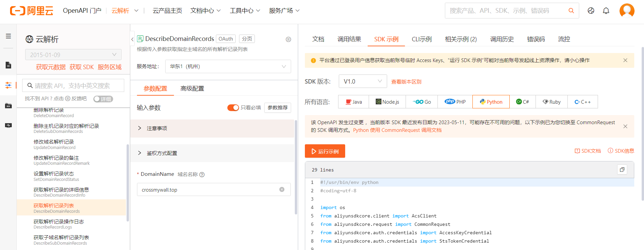
Task: Switch to the 文档 tab
Action: [x=318, y=39]
